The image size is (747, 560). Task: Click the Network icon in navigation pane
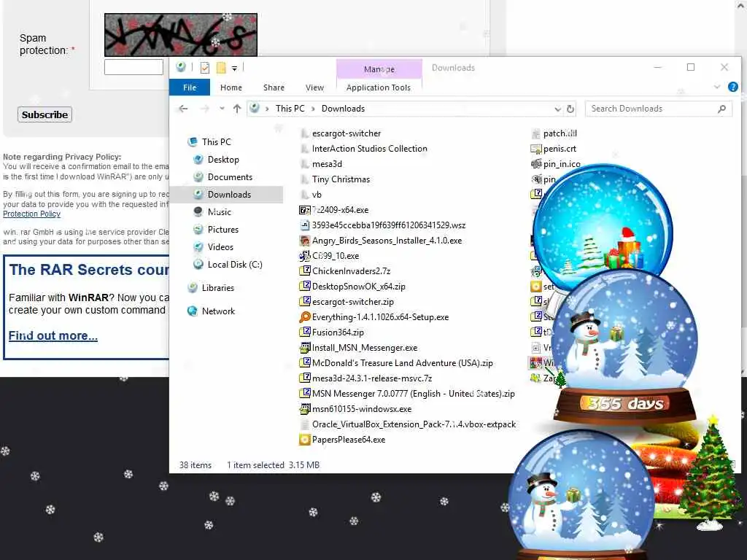pyautogui.click(x=193, y=311)
